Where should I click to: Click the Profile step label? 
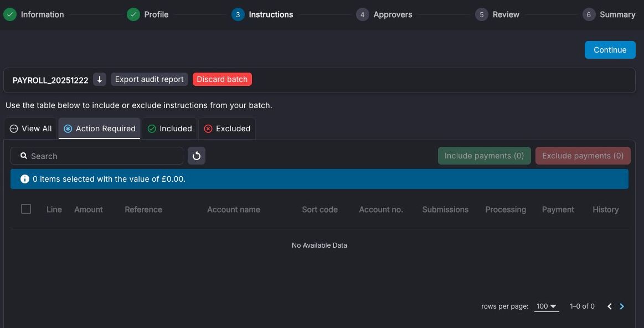[156, 14]
